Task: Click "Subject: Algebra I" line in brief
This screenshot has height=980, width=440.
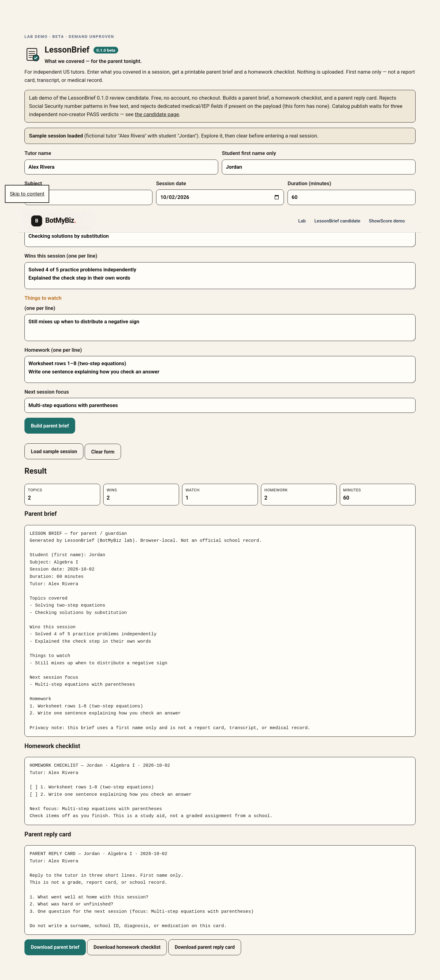Action: 54,562
